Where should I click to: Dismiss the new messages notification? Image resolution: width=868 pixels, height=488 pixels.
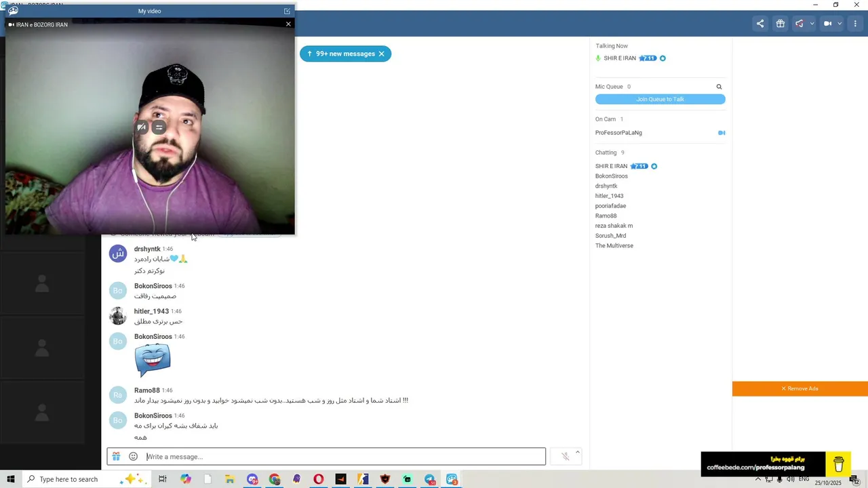[382, 54]
